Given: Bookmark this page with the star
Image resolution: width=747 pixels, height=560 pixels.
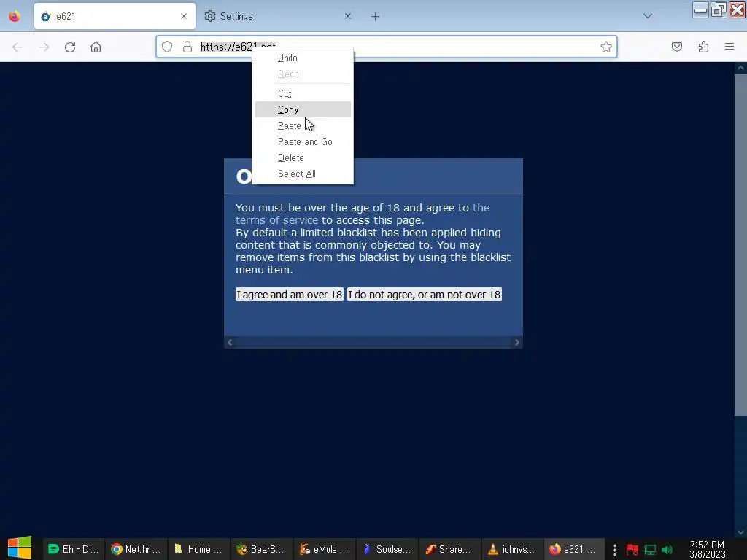Looking at the screenshot, I should 606,47.
